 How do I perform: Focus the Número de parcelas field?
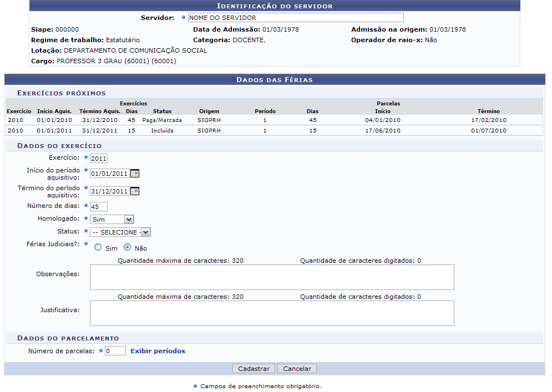click(115, 351)
